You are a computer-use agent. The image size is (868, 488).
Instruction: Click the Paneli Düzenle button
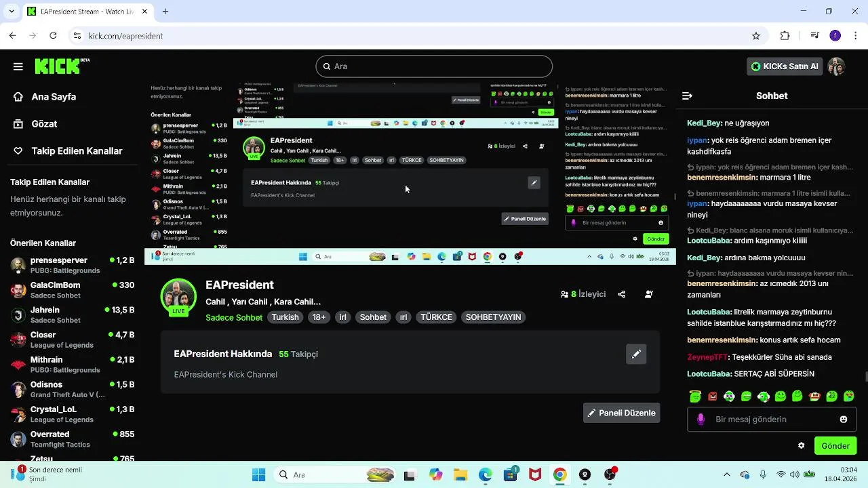[x=621, y=413]
